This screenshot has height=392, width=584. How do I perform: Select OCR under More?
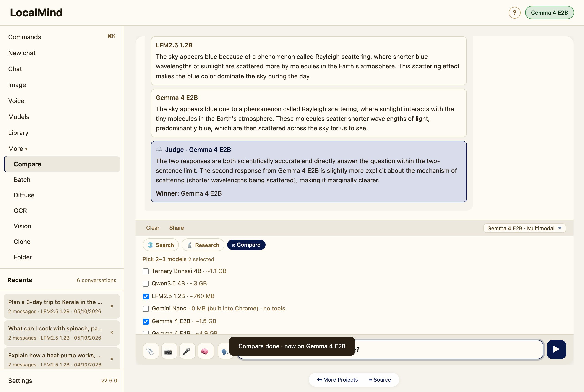pos(62,211)
